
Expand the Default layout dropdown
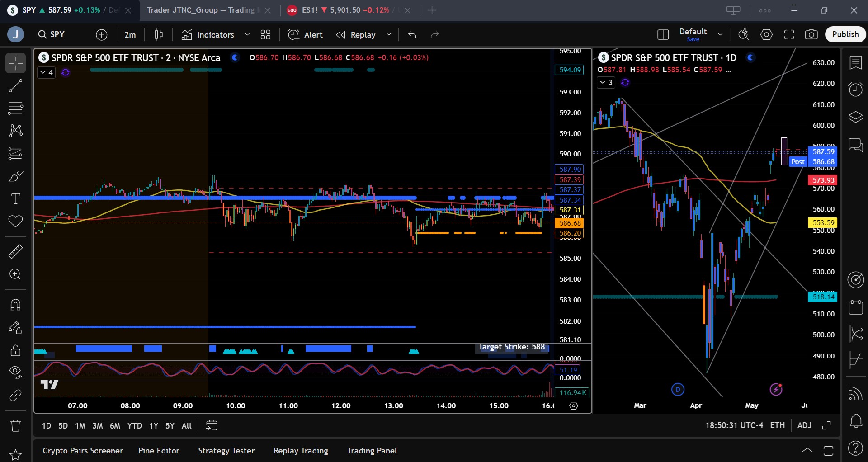pos(720,35)
